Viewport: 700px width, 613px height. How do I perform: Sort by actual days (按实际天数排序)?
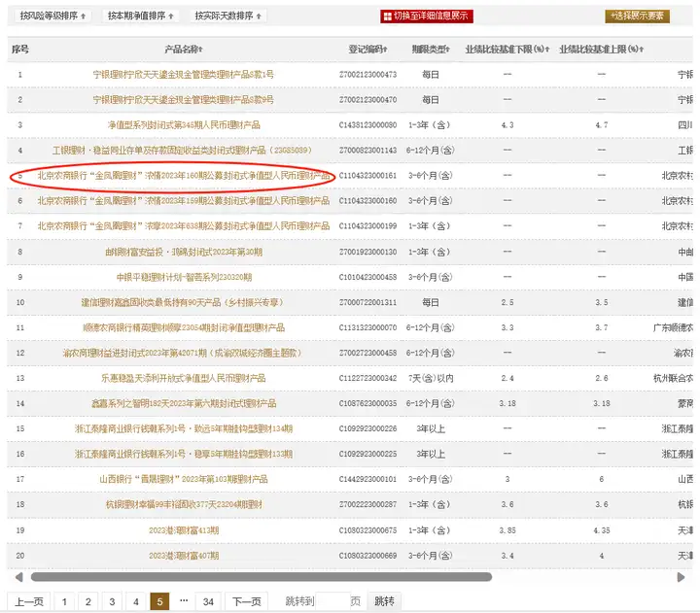(227, 17)
